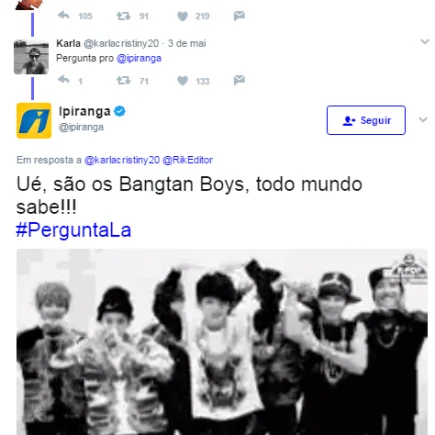This screenshot has height=435, width=435.
Task: Retweet the post with 91 retweets
Action: 123,16
